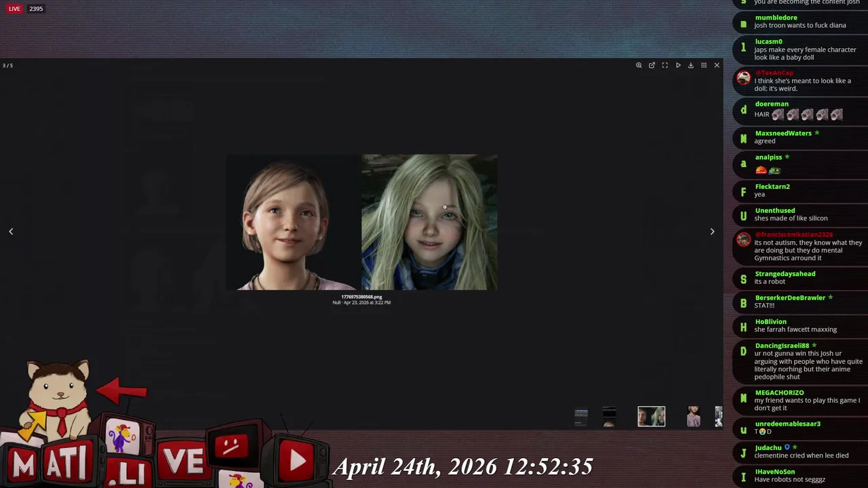Click the green 'J' avatar for judachu

[x=743, y=453]
